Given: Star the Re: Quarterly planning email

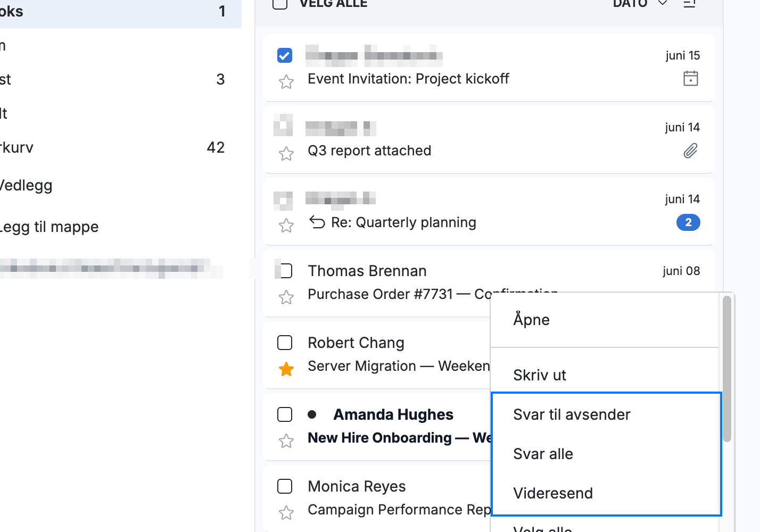Looking at the screenshot, I should point(286,225).
